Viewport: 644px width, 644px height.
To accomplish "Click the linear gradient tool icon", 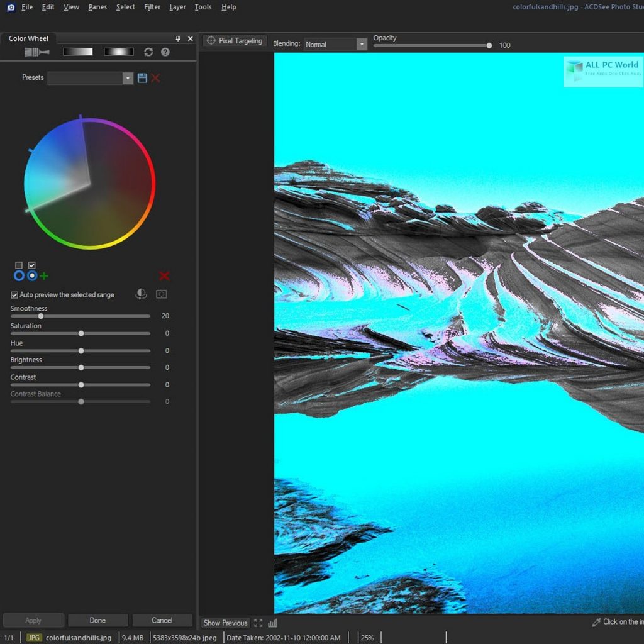I will (78, 52).
